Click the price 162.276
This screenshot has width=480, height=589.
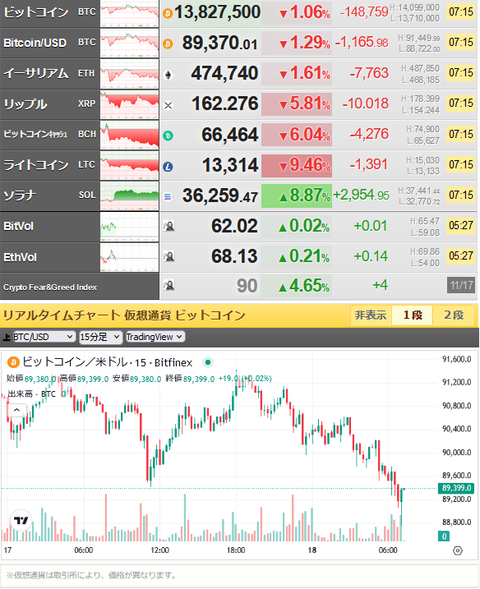(x=225, y=104)
